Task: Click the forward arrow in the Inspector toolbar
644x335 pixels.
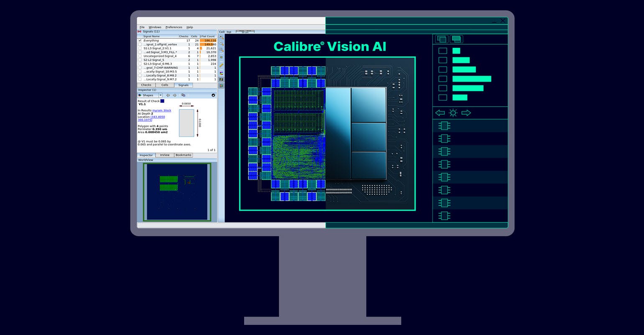Action: tap(174, 95)
